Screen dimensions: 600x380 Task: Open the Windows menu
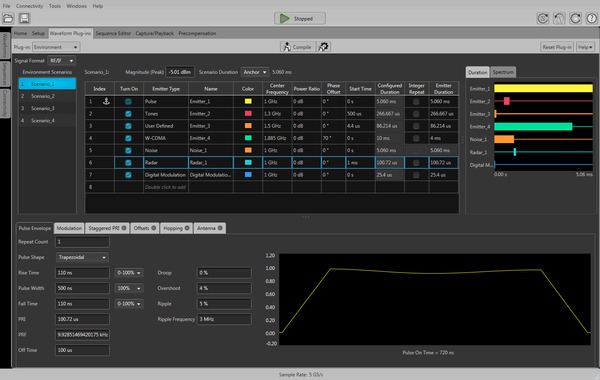[x=77, y=6]
